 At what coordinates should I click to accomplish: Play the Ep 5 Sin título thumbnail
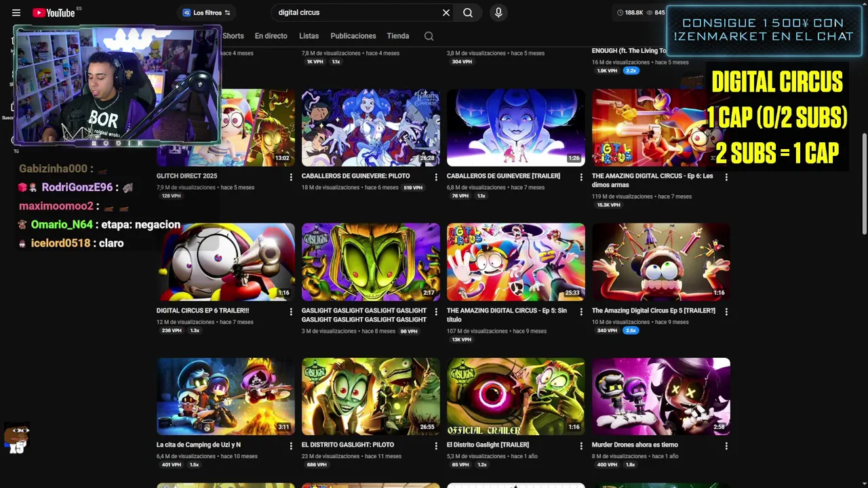[x=516, y=262]
